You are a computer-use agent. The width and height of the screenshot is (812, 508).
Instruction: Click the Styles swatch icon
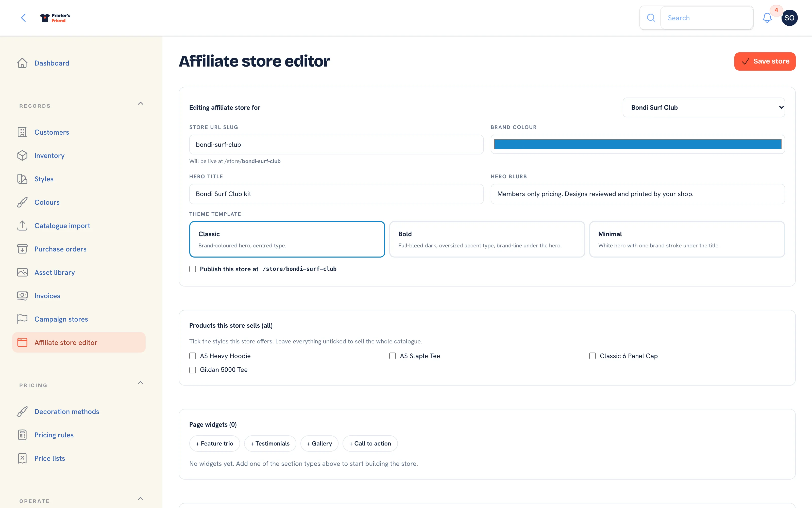(23, 179)
